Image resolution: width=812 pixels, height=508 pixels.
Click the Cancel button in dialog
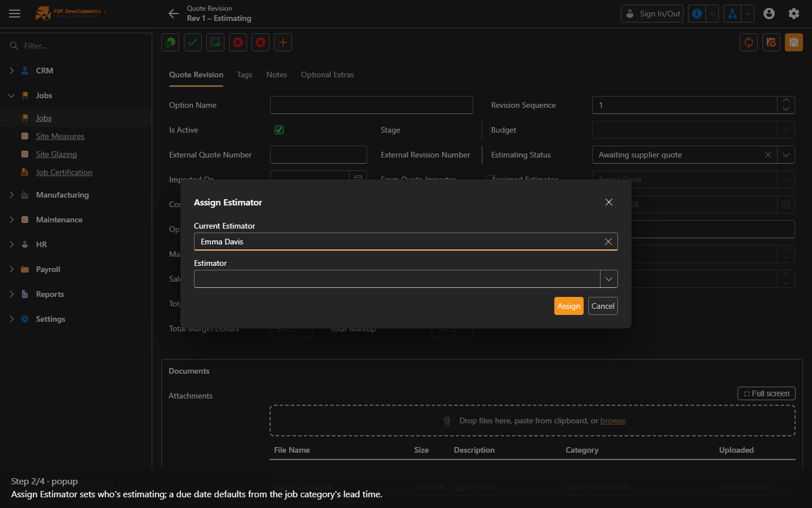pos(603,306)
